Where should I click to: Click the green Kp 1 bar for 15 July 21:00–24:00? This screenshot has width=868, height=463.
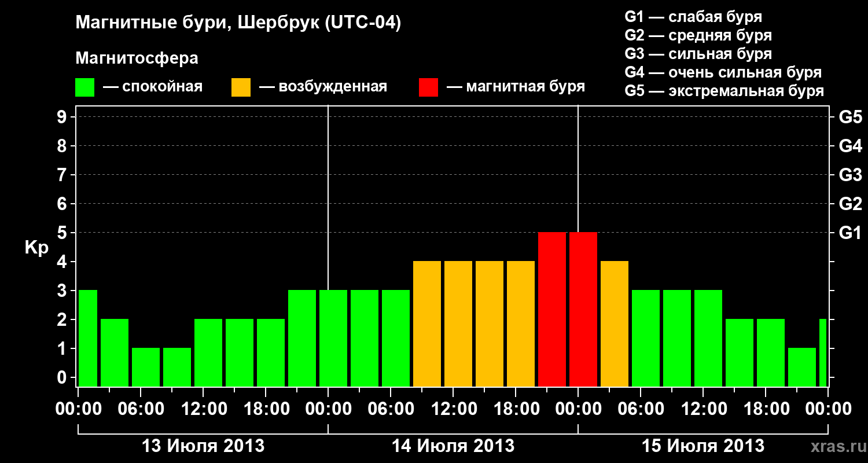pyautogui.click(x=802, y=367)
